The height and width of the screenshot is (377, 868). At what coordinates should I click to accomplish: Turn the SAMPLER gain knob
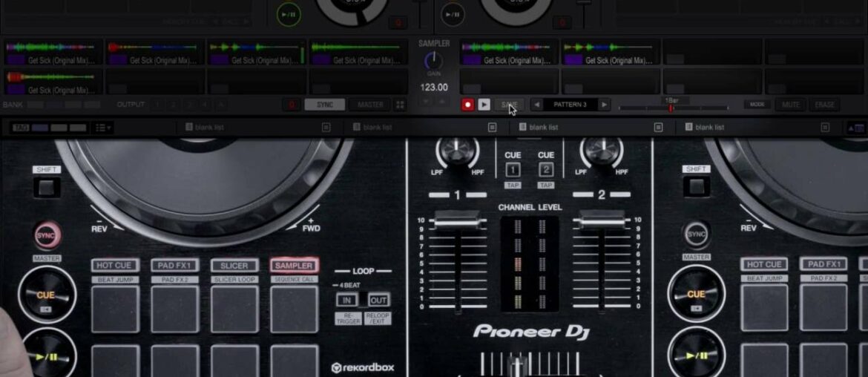click(x=433, y=60)
